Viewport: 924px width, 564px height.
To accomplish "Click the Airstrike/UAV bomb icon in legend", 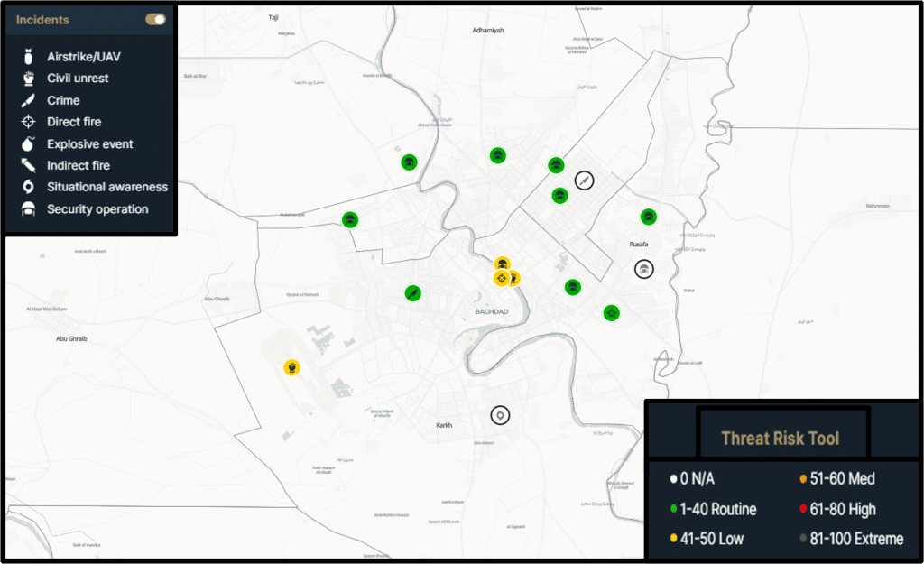I will (x=28, y=57).
